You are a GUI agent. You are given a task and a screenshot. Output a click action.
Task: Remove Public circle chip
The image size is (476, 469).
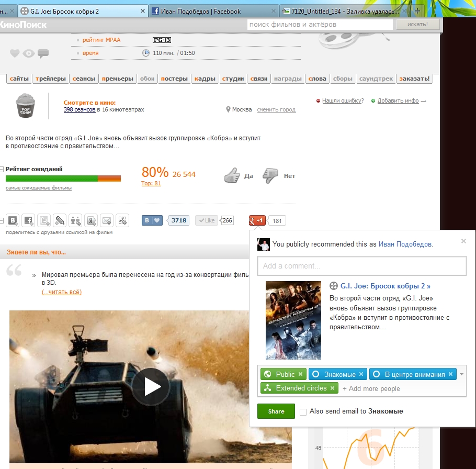click(300, 374)
